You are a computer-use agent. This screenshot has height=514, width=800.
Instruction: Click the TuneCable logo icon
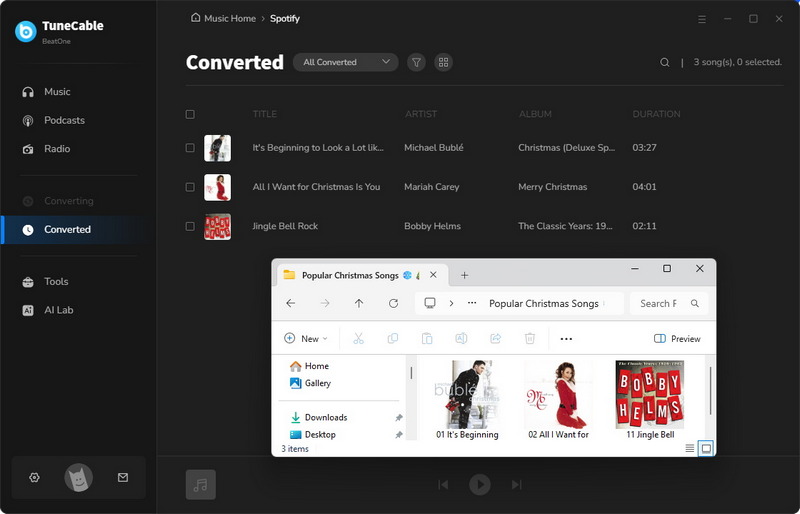click(x=26, y=32)
